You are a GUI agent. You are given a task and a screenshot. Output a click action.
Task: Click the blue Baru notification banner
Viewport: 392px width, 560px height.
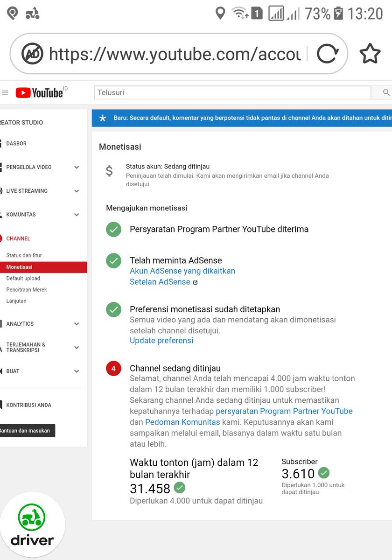(x=242, y=118)
